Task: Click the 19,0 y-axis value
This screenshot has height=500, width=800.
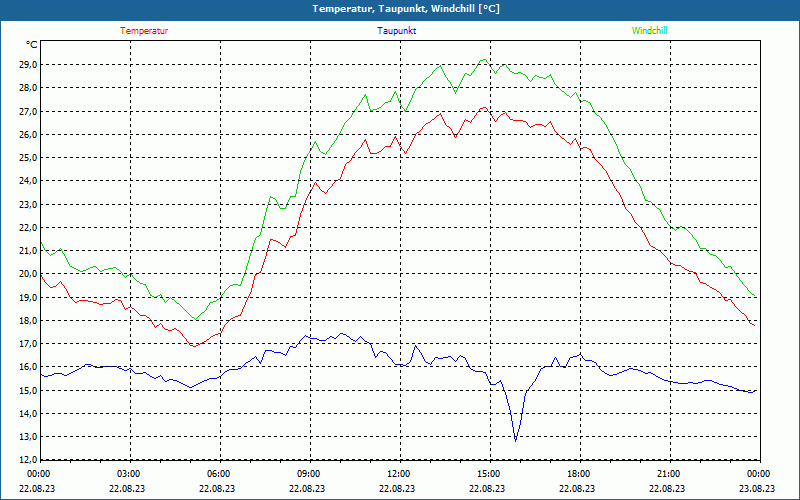Action: 28,297
